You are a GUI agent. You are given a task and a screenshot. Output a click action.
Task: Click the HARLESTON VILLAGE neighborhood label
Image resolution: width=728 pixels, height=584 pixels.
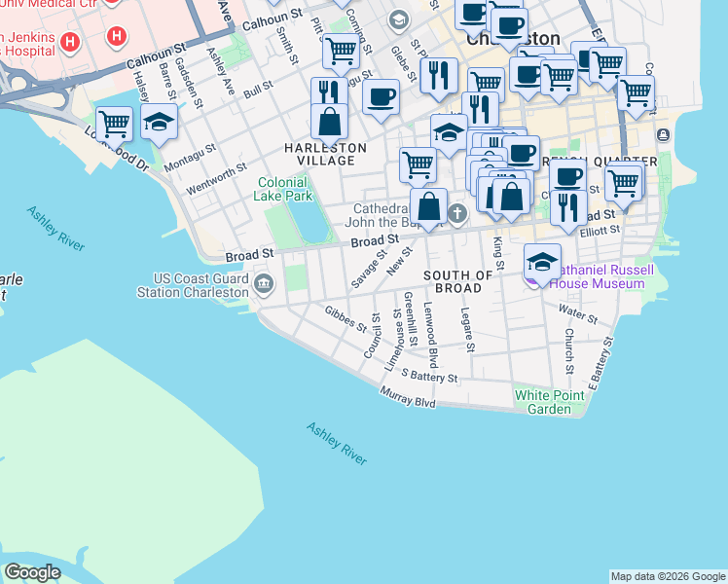click(325, 154)
